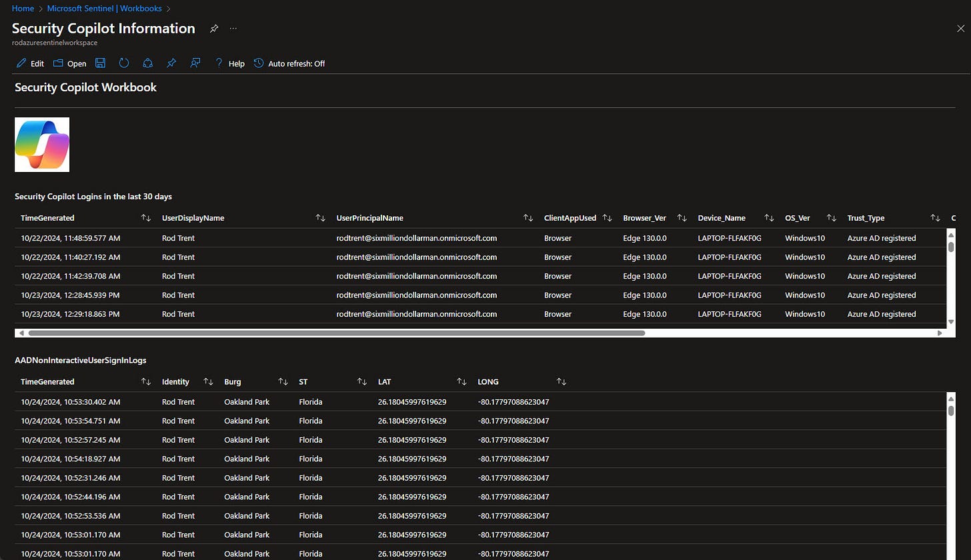This screenshot has width=971, height=560.
Task: Click up arrow of logins vertical scrollbar
Action: click(952, 234)
